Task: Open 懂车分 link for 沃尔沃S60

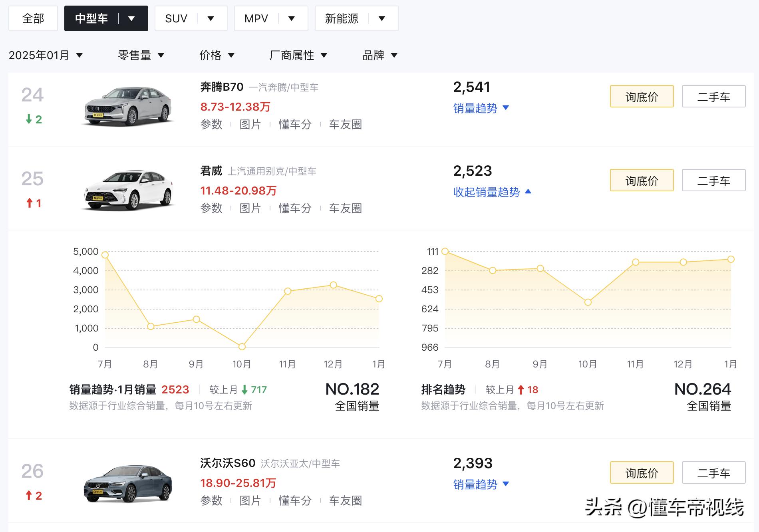Action: 295,500
